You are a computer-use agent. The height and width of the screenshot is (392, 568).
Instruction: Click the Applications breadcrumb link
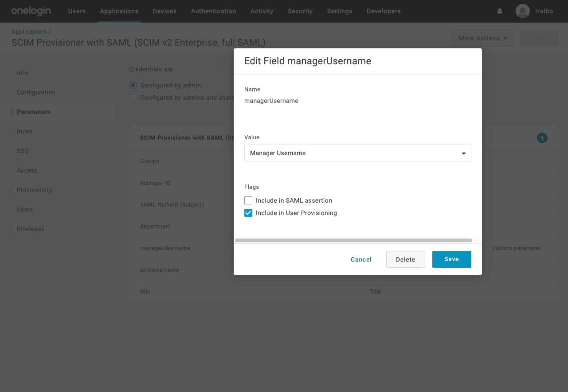pyautogui.click(x=29, y=31)
